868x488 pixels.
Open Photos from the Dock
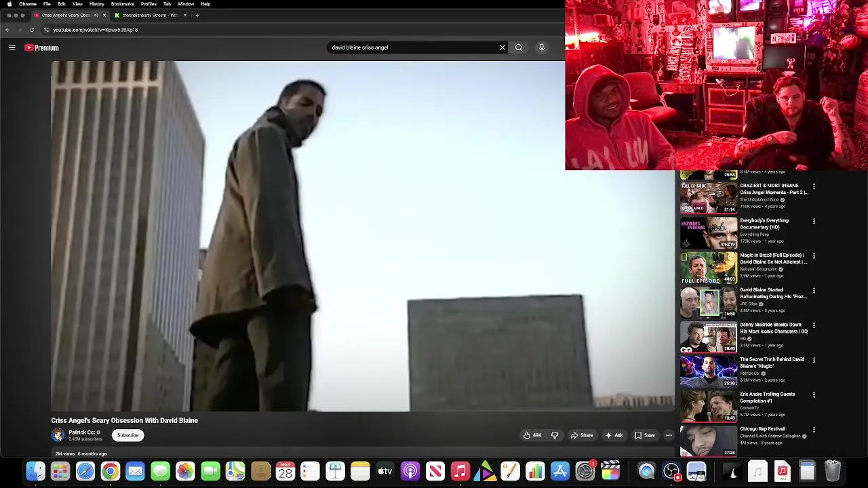185,471
